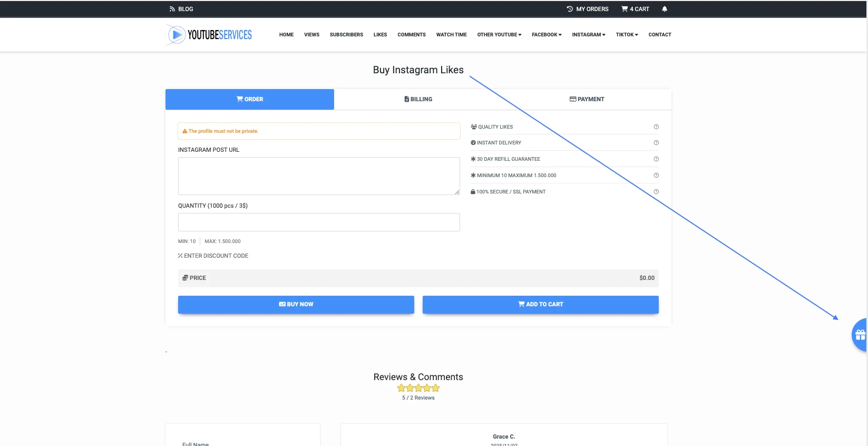The height and width of the screenshot is (446, 868).
Task: Click help icon for Minimum 10 Maximum 1.500.000
Action: coord(656,176)
